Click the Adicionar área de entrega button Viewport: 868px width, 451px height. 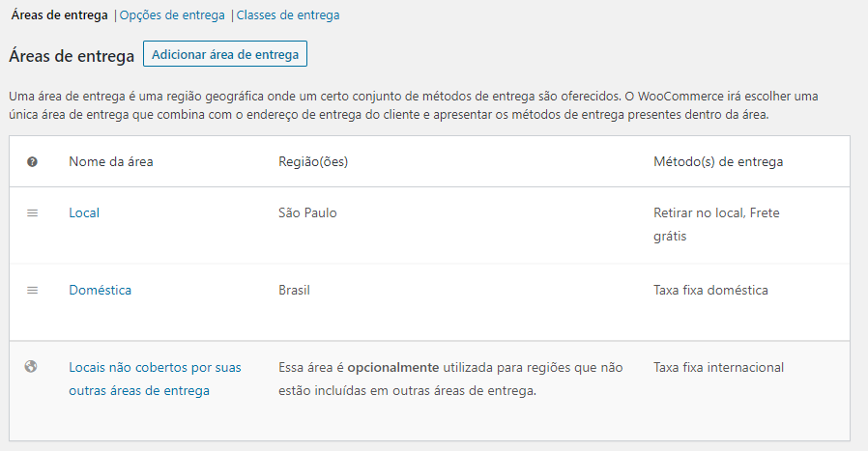tap(225, 54)
